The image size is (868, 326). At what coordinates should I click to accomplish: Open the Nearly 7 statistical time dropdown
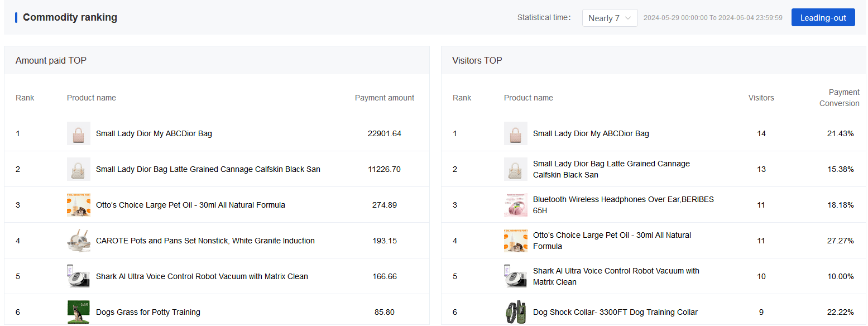tap(610, 18)
